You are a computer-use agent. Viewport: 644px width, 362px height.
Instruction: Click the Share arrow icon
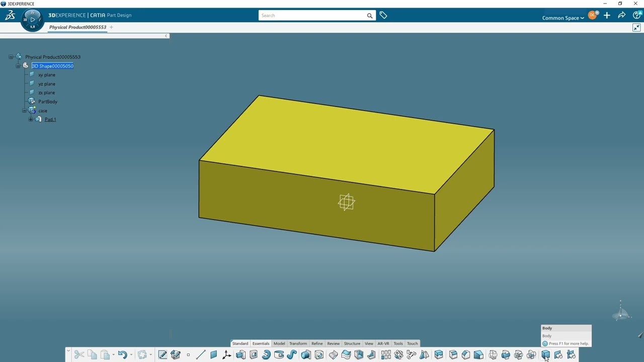coord(622,16)
